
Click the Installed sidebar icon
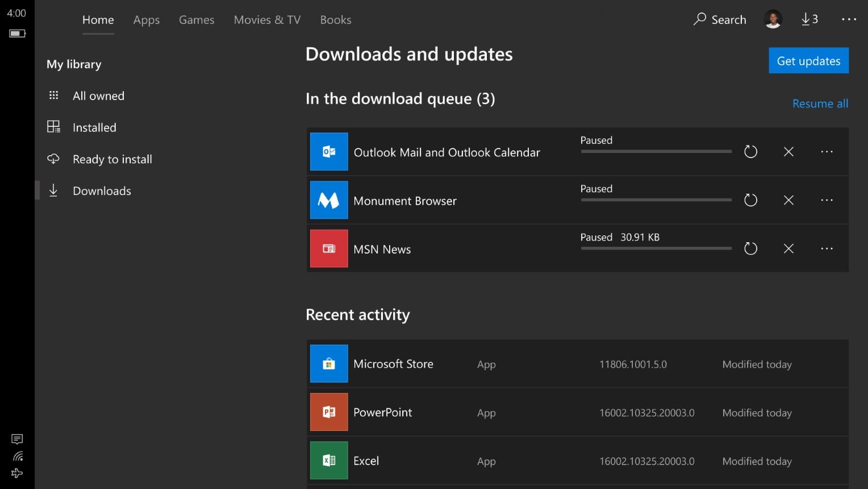point(53,127)
